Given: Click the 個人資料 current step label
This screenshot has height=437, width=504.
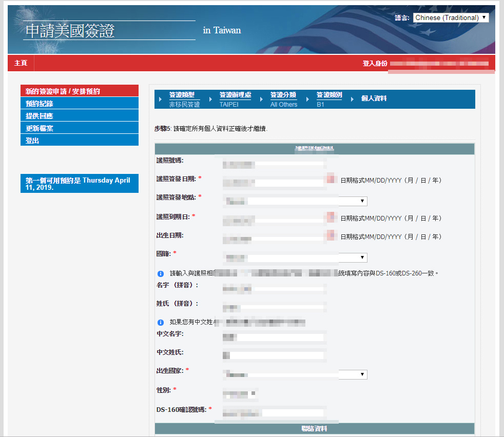Looking at the screenshot, I should click(x=374, y=98).
